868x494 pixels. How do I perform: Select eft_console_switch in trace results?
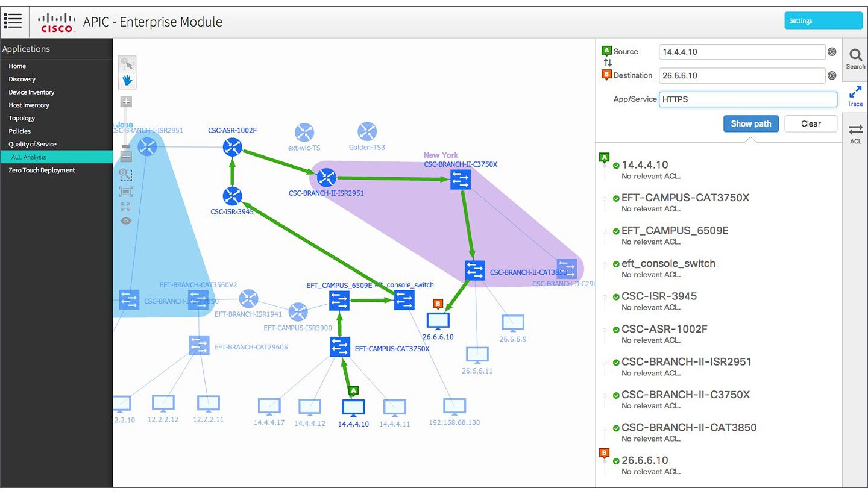point(668,263)
